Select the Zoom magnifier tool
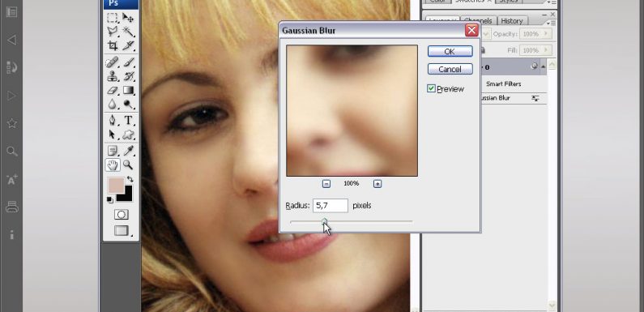 pyautogui.click(x=128, y=165)
